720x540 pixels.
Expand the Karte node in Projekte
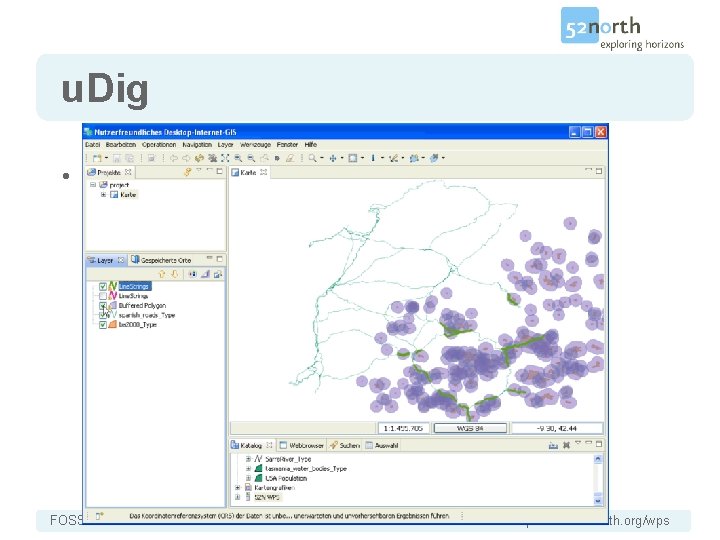click(103, 195)
